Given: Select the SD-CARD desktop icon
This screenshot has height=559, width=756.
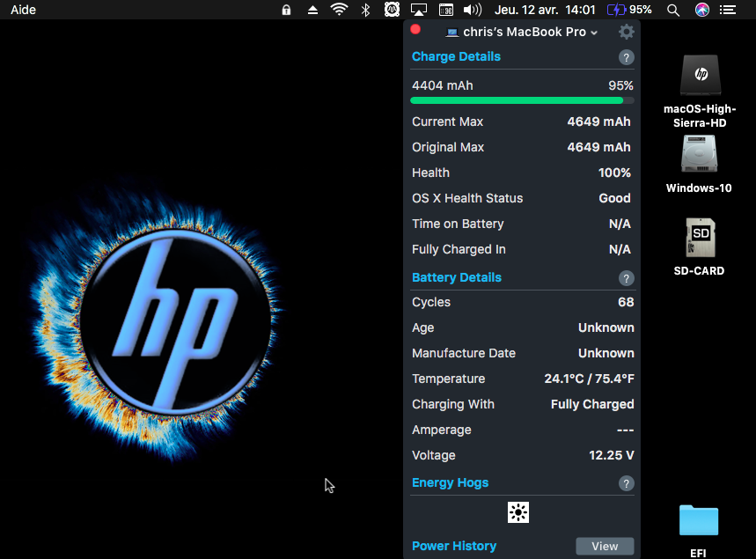Looking at the screenshot, I should [701, 238].
